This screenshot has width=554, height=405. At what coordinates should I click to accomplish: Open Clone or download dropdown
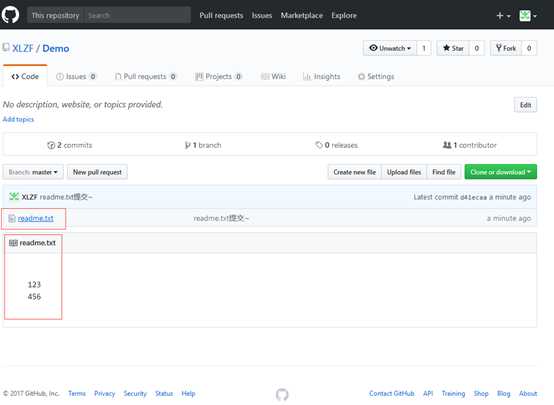pos(501,172)
